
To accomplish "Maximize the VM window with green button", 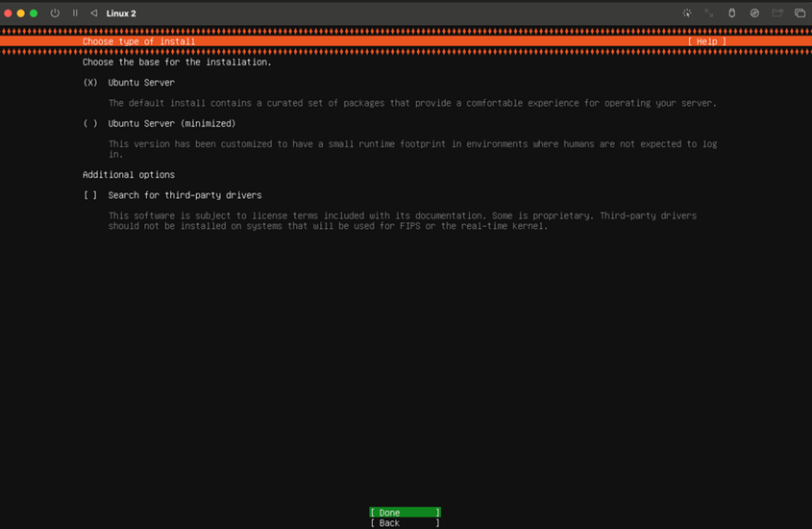I will (x=34, y=13).
